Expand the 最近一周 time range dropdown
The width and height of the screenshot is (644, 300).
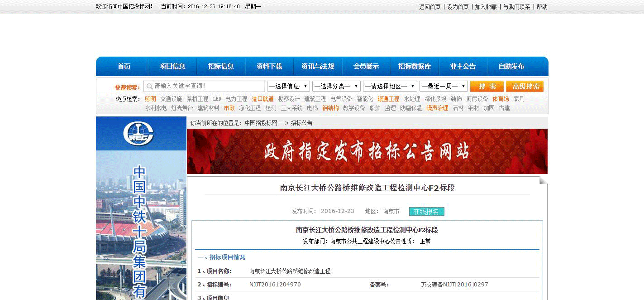[x=444, y=86]
